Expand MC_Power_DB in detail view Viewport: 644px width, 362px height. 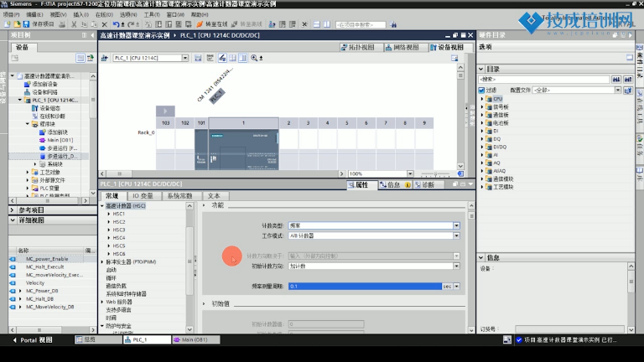tap(20, 291)
